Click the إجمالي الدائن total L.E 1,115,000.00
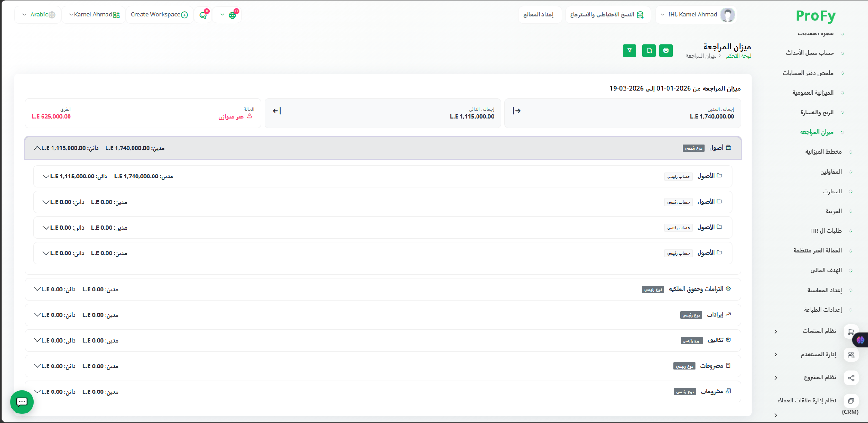Viewport: 868px width, 423px height. point(472,116)
